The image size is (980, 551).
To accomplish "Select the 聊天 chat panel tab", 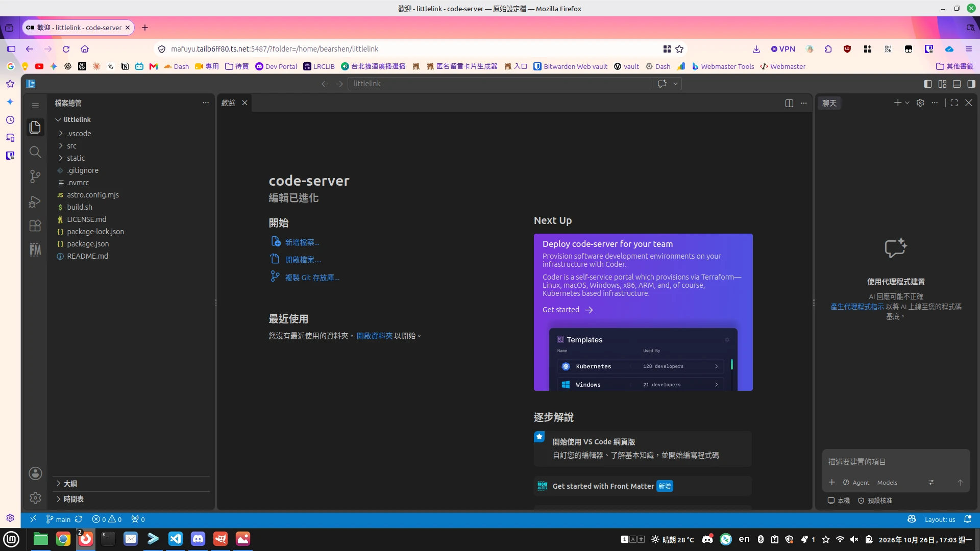I will point(829,103).
